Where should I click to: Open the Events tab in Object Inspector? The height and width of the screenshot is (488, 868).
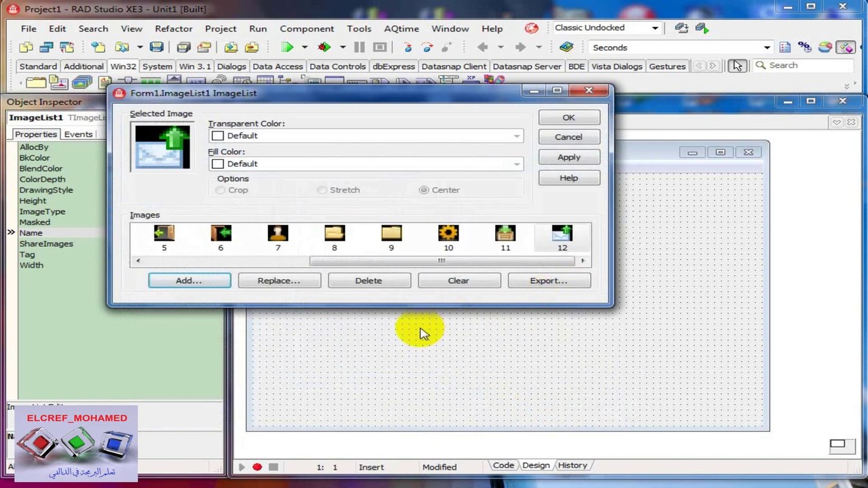pos(78,134)
